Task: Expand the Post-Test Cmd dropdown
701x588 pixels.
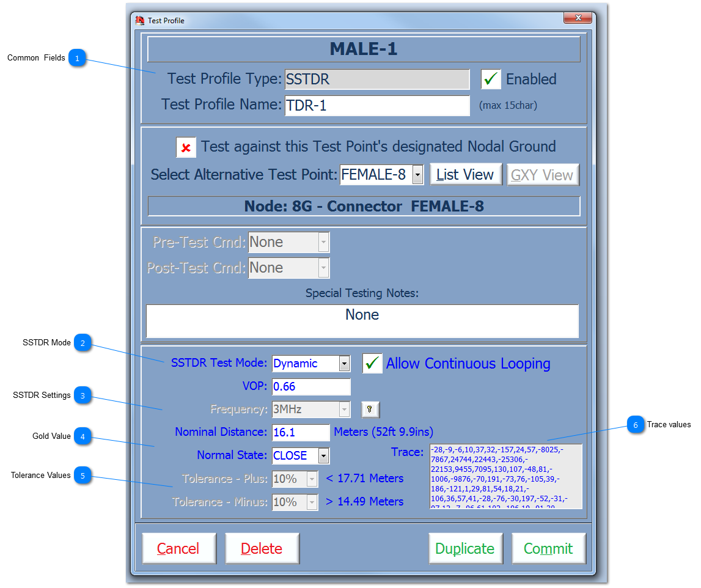Action: pos(323,268)
